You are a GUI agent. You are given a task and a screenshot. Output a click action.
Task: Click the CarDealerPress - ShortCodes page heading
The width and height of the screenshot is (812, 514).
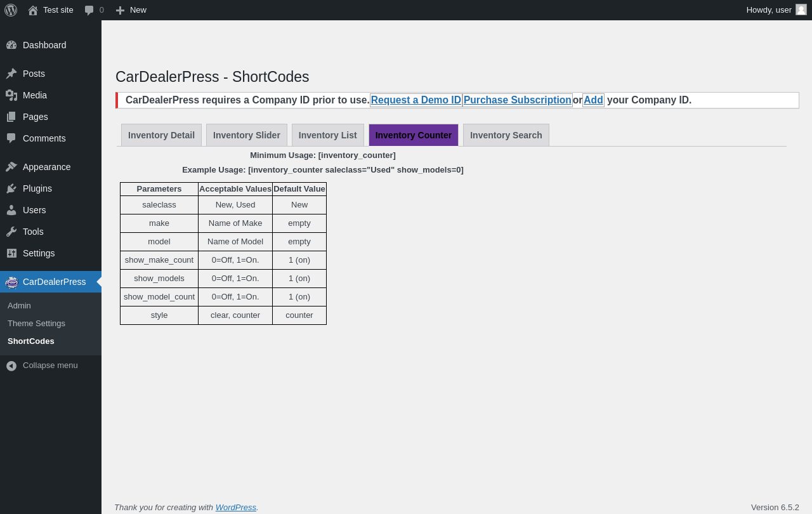click(x=213, y=77)
